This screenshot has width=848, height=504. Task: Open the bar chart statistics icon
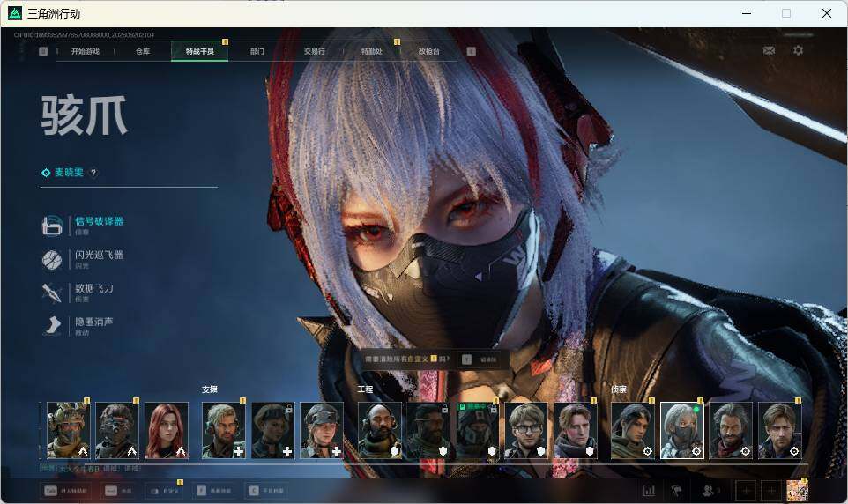pyautogui.click(x=649, y=491)
